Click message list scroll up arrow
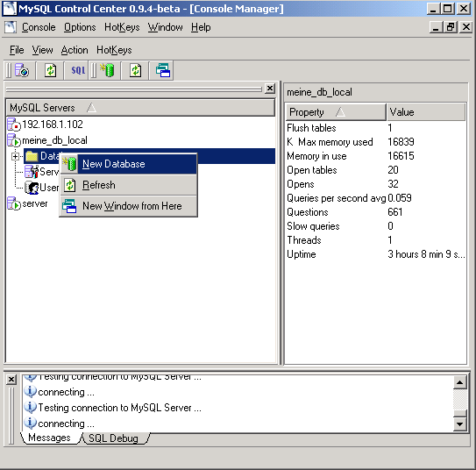This screenshot has width=476, height=470. (x=459, y=382)
